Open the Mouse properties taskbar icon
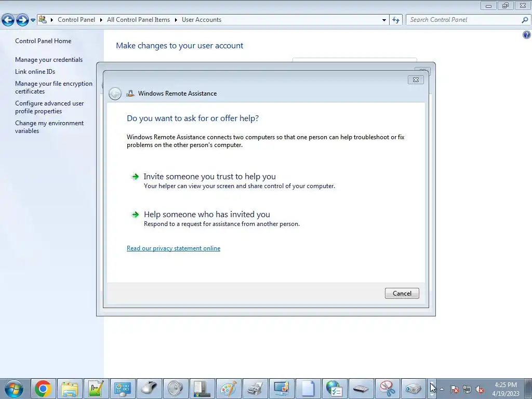This screenshot has height=399, width=532. point(149,389)
